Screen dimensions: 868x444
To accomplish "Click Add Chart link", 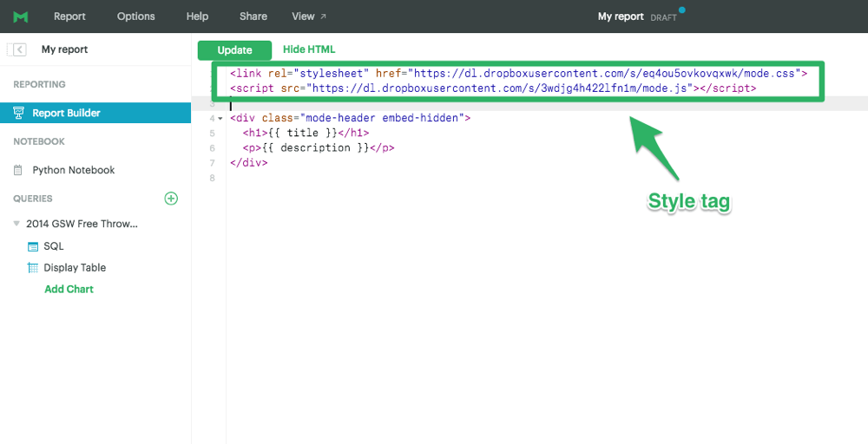I will 69,289.
